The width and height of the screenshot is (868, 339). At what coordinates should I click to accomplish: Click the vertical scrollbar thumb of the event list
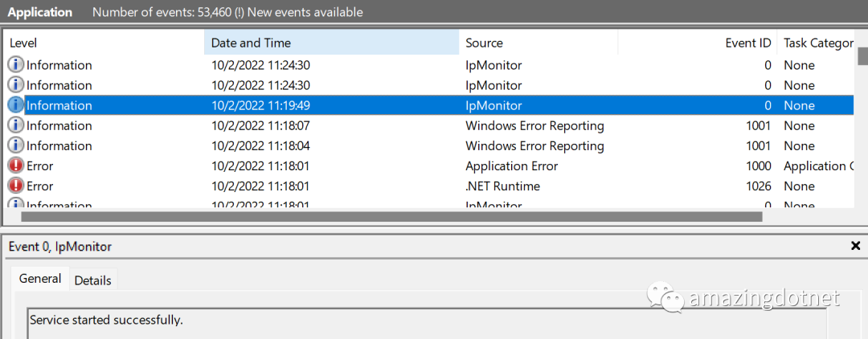(862, 55)
